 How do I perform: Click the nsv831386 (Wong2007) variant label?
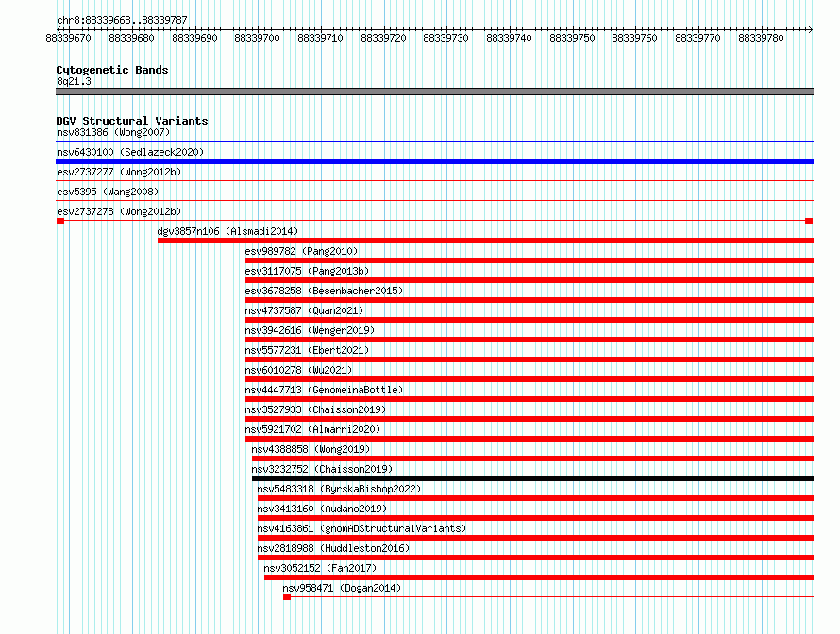click(x=113, y=132)
